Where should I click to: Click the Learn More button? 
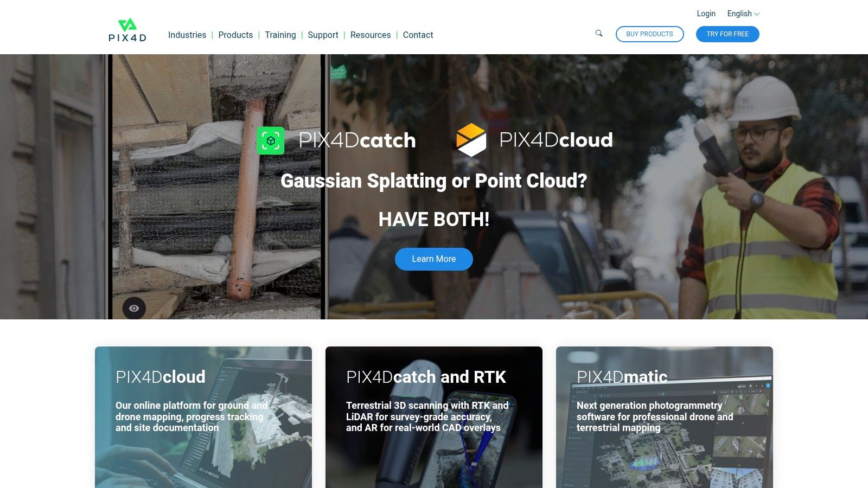click(434, 259)
